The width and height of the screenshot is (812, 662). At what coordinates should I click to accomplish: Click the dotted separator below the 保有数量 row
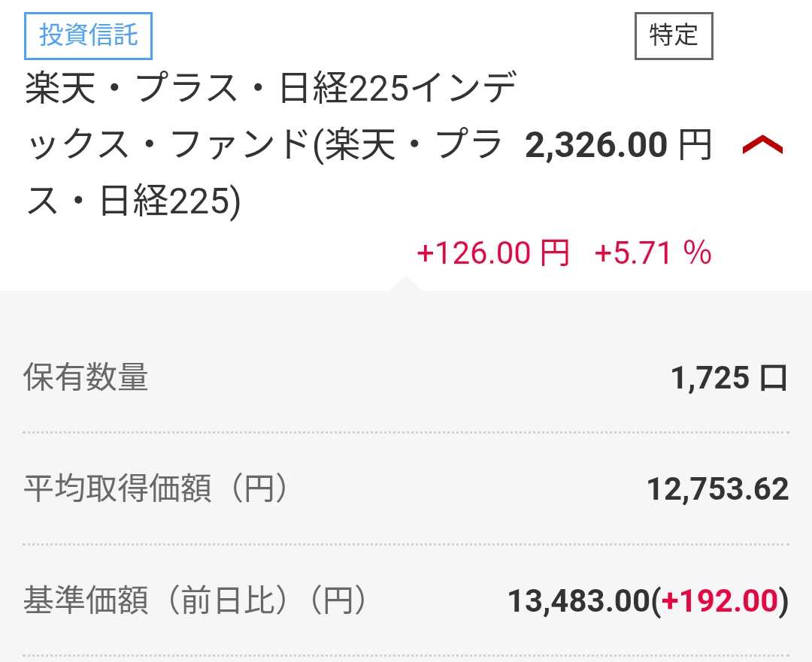(406, 433)
